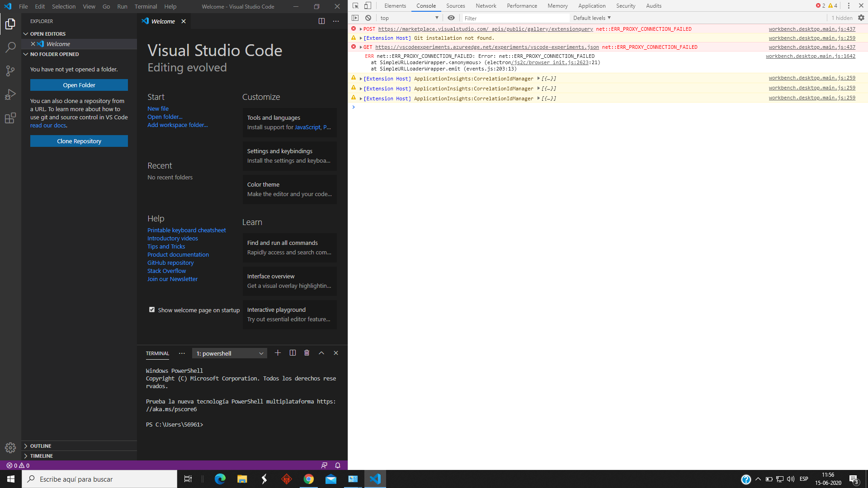868x488 pixels.
Task: Open notifications bell in status bar
Action: point(338,465)
